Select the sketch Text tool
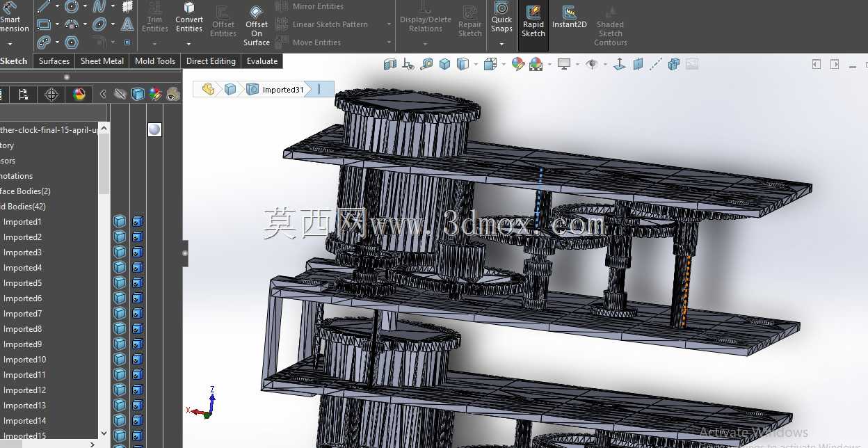Image resolution: width=868 pixels, height=448 pixels. point(127,24)
